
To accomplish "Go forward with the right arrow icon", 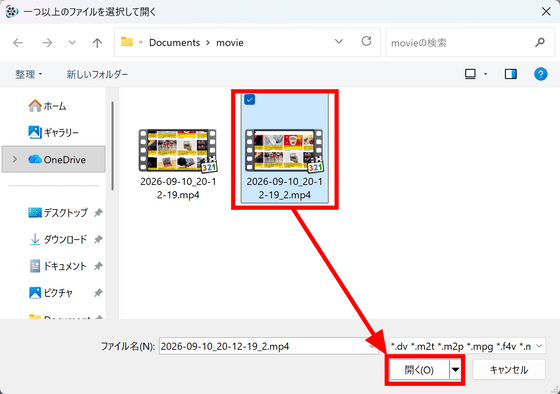I will (x=47, y=43).
